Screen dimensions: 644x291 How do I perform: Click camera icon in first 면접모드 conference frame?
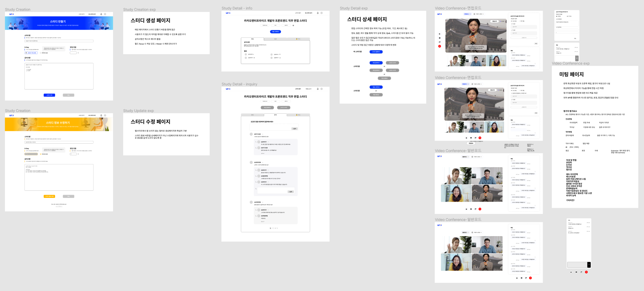point(440,38)
